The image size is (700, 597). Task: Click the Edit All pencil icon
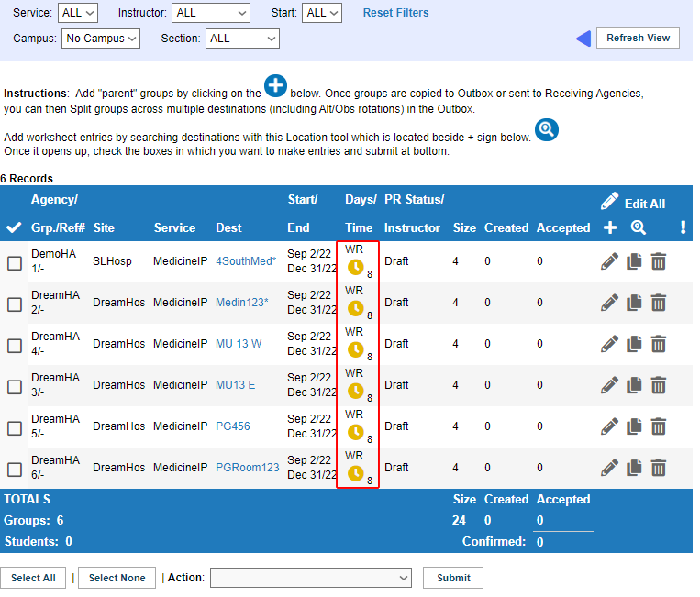tap(609, 201)
